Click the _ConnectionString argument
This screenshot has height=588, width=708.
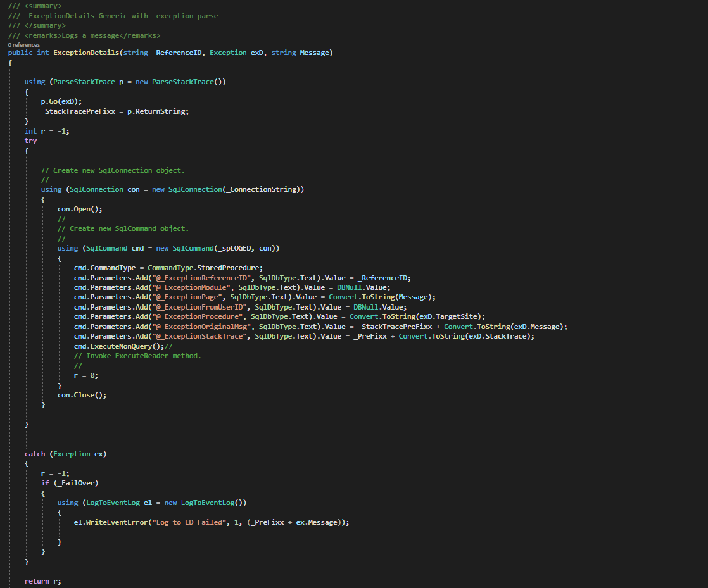tap(261, 190)
